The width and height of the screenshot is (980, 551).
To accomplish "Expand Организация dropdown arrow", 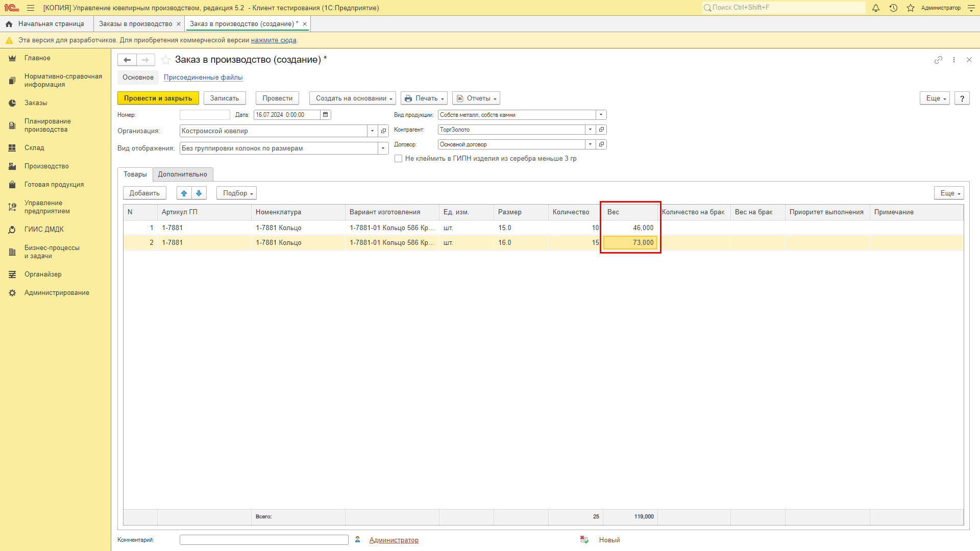I will (373, 131).
